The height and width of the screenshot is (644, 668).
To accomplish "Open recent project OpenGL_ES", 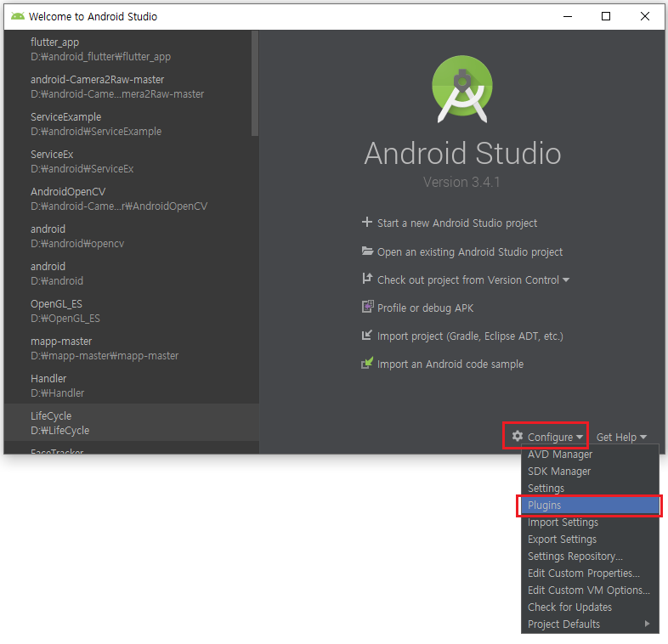I will (x=132, y=311).
